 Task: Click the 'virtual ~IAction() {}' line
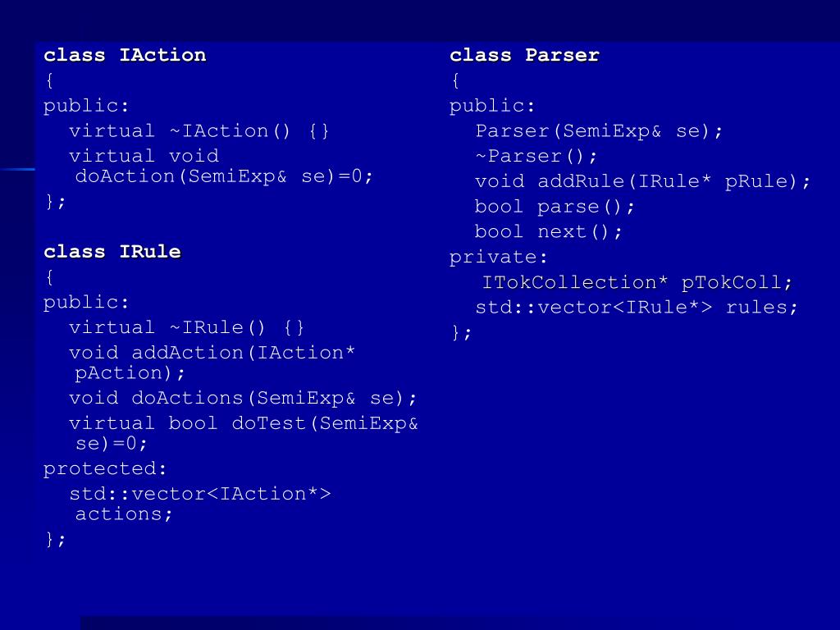tap(199, 130)
